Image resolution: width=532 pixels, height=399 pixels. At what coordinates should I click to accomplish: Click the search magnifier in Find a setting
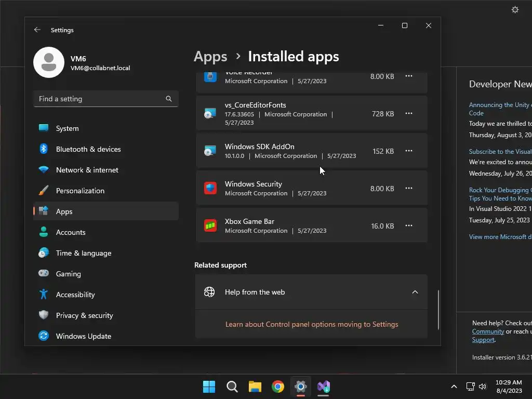point(169,99)
